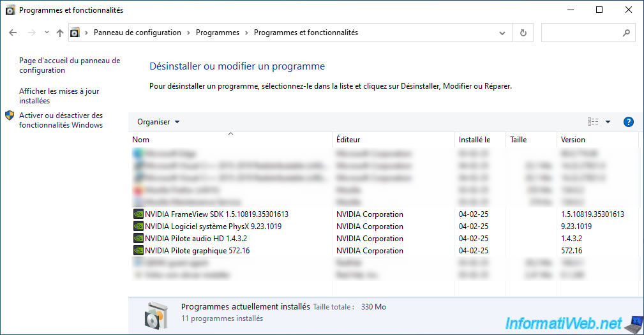The image size is (644, 335).
Task: Click the search magnifier icon
Action: pyautogui.click(x=626, y=33)
